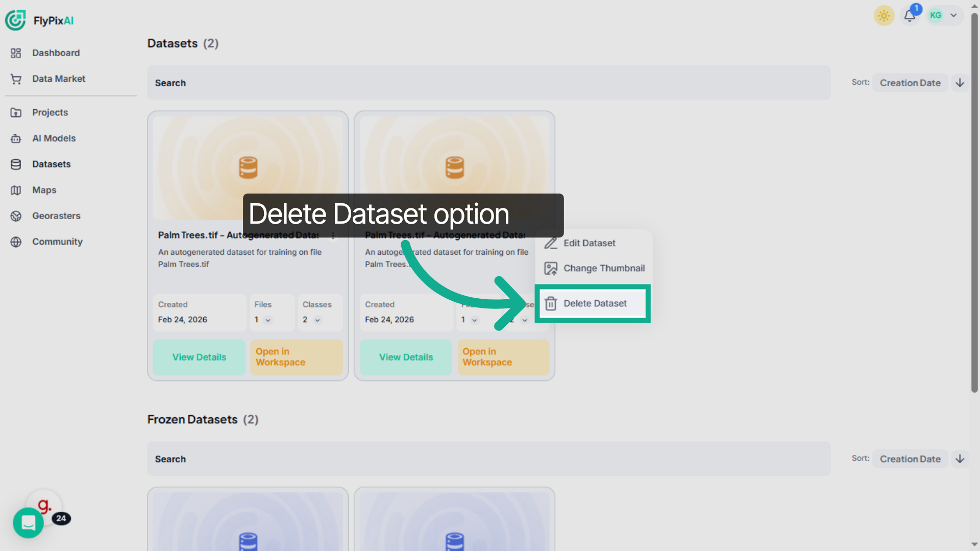Choose Delete Dataset in context menu
This screenshot has height=551, width=980.
593,304
